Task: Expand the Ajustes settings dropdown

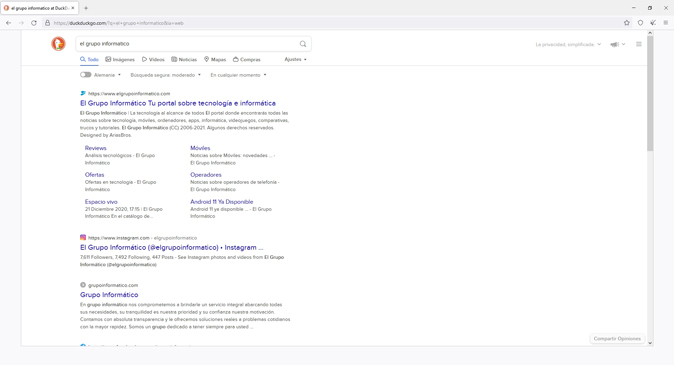Action: pyautogui.click(x=296, y=59)
